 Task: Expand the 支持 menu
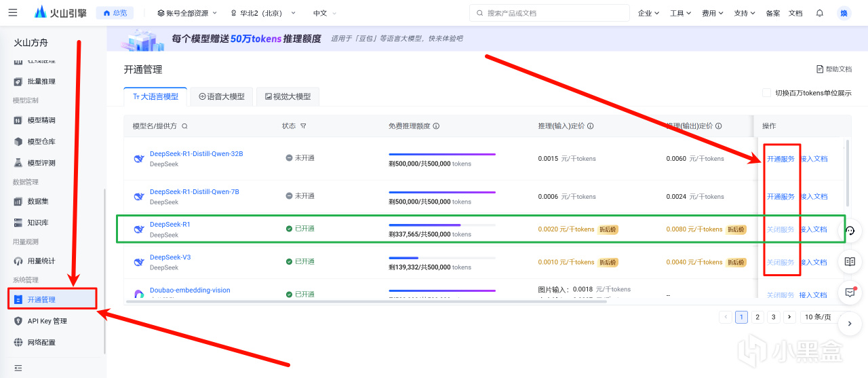(x=745, y=13)
